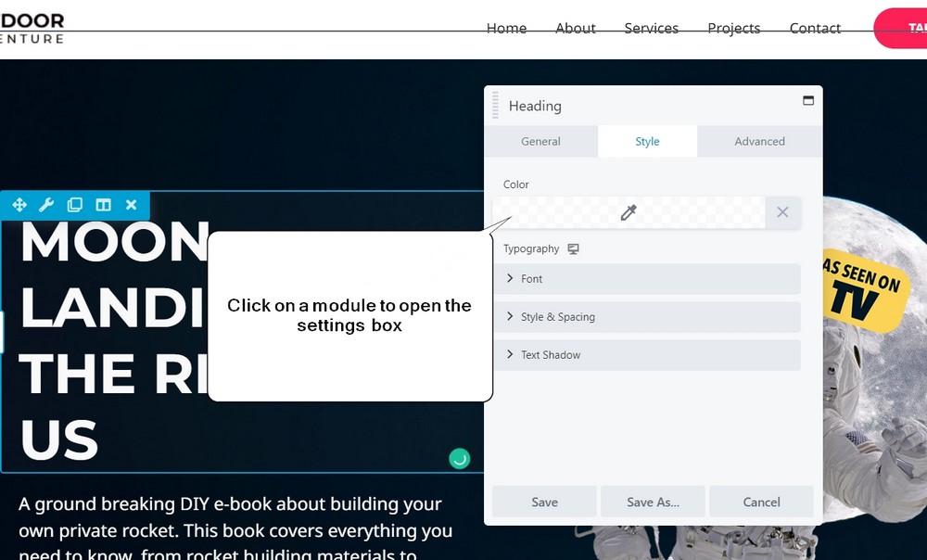Open column settings via the columns icon

click(x=102, y=205)
